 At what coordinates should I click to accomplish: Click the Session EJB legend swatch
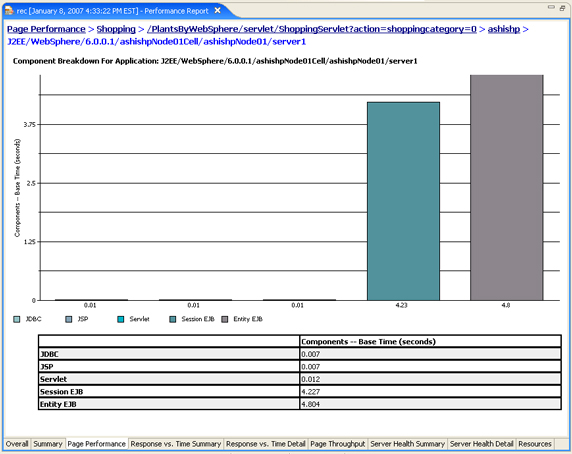173,319
